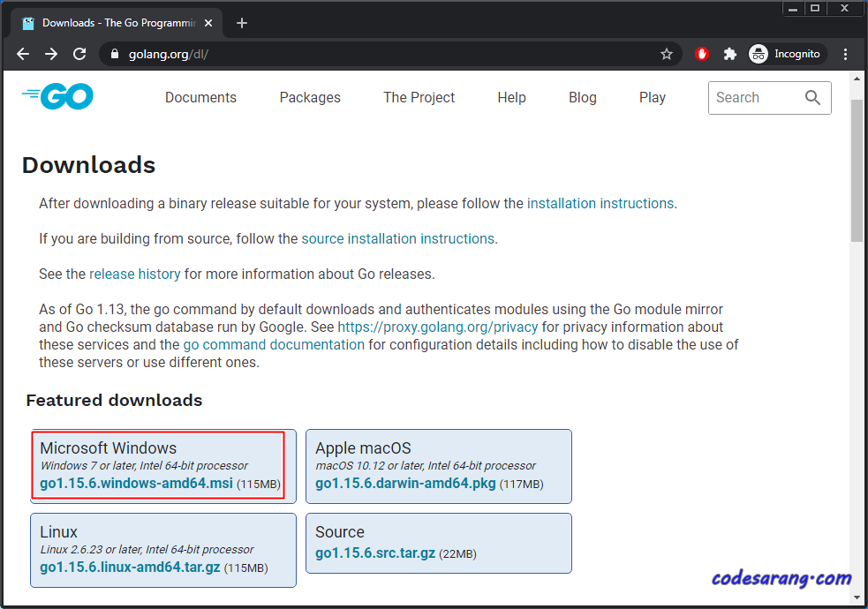Open The Project menu item
868x609 pixels.
click(419, 97)
